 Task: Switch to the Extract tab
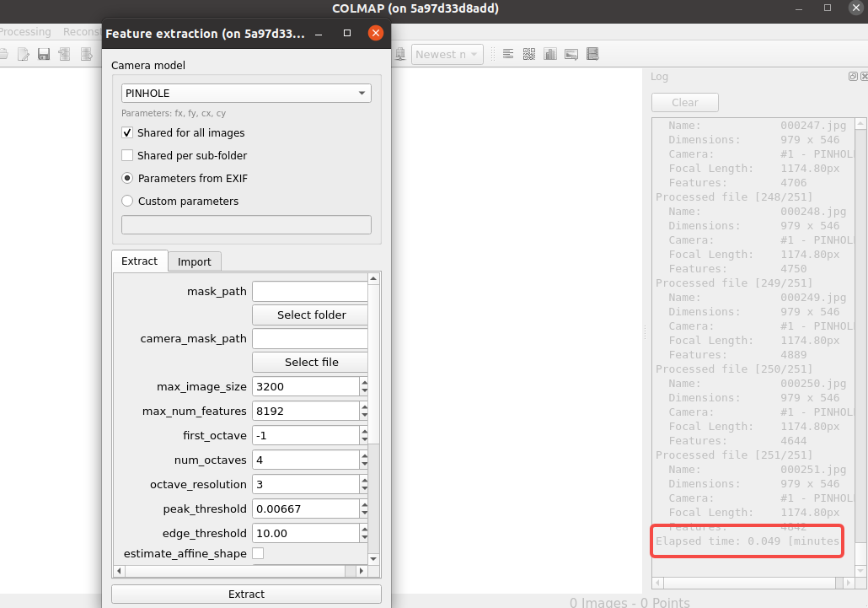coord(140,261)
